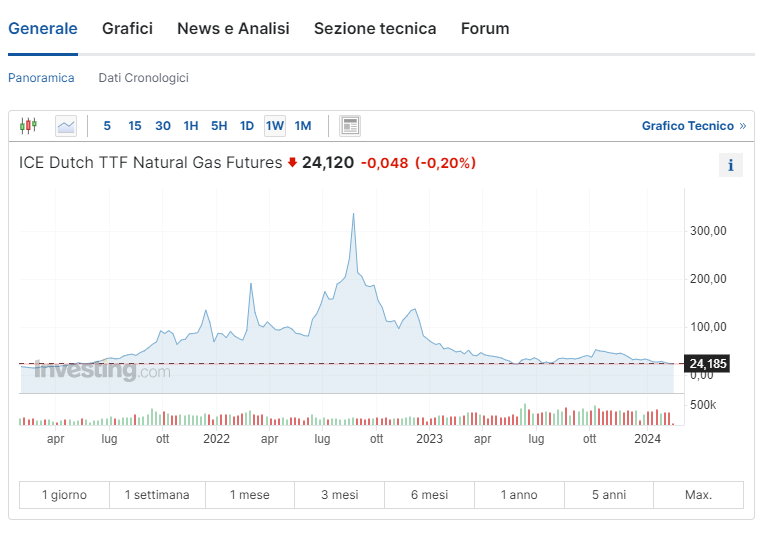Click the Investing.com watermark logo

[102, 372]
